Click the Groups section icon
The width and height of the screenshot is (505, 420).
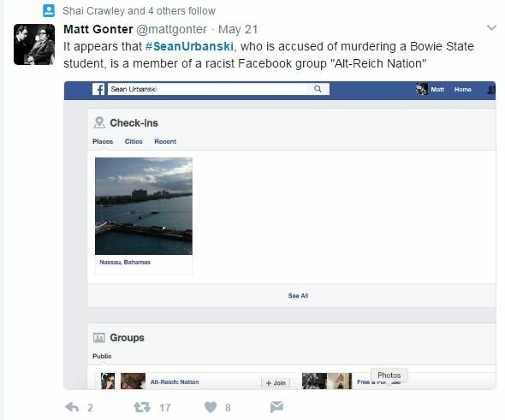point(99,337)
